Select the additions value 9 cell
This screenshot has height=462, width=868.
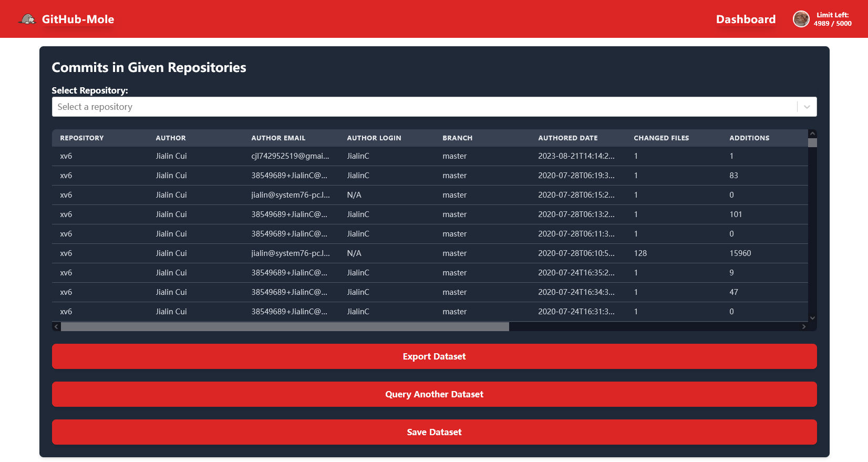coord(731,273)
